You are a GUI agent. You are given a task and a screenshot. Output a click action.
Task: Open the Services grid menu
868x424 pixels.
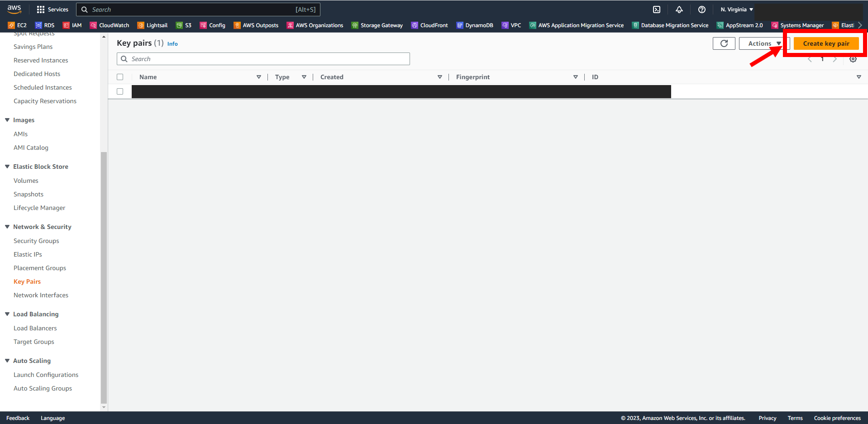point(52,10)
